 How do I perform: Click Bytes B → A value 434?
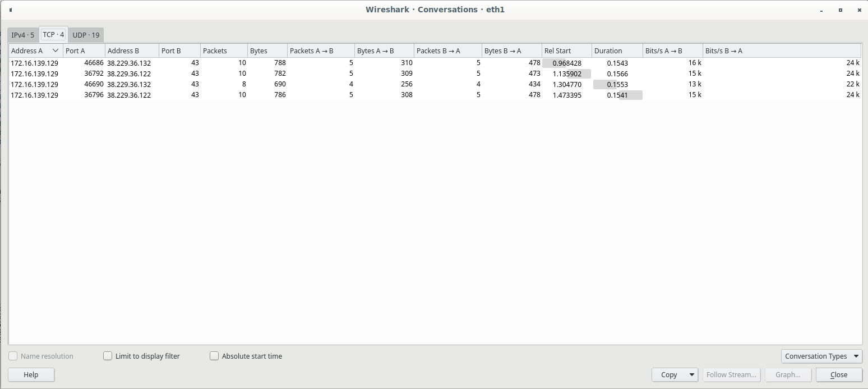[534, 84]
